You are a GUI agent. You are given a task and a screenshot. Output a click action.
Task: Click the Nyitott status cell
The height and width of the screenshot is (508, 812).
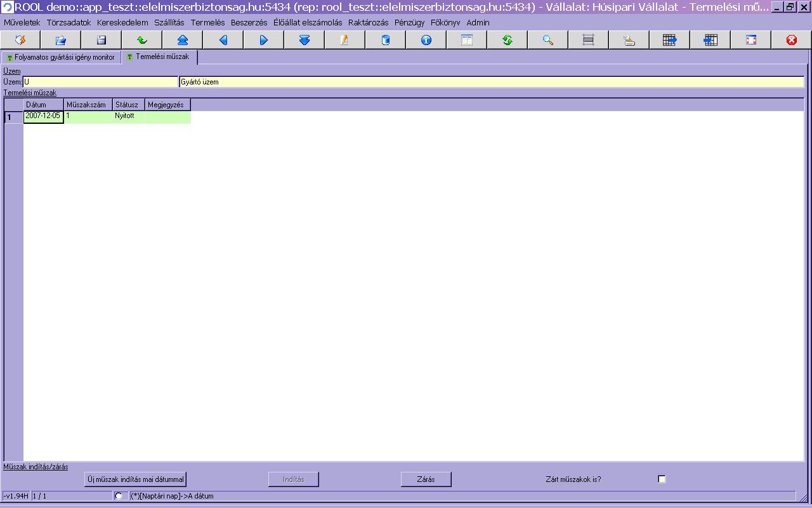click(129, 117)
